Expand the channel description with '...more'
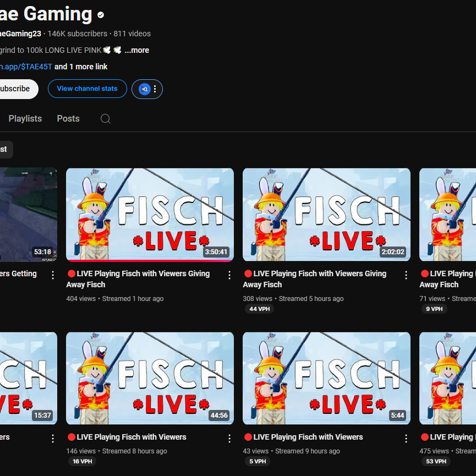 [136, 50]
